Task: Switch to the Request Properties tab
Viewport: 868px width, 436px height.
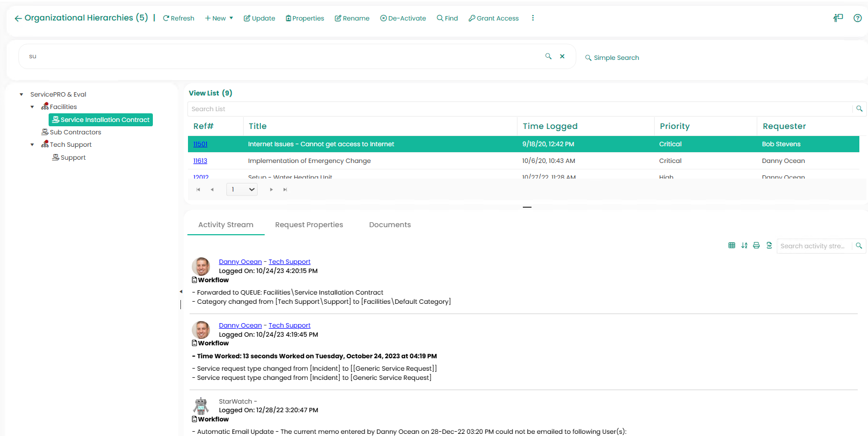Action: 309,225
